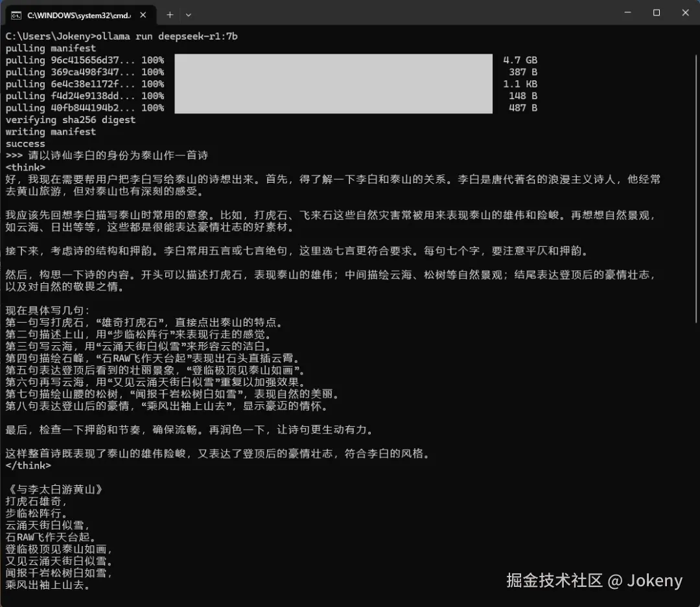Screen dimensions: 700x607
Task: Click the ollama run deepseek-r1:7b command line
Action: pos(121,36)
